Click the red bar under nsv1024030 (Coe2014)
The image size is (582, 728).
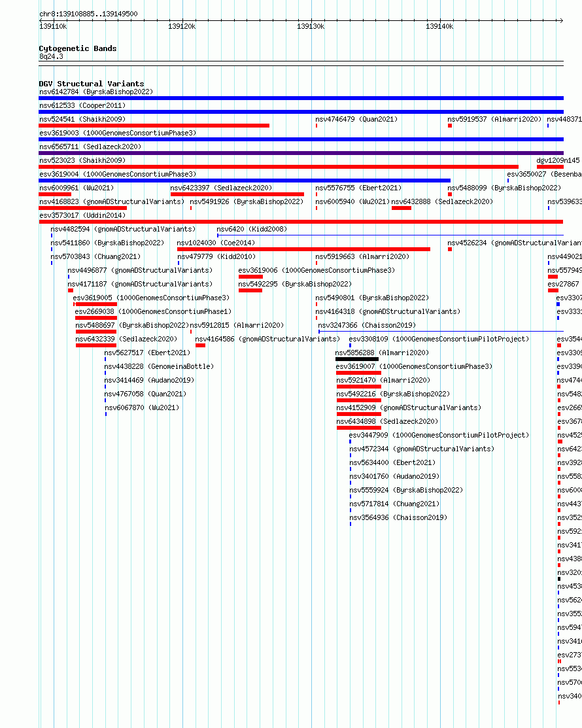point(303,249)
